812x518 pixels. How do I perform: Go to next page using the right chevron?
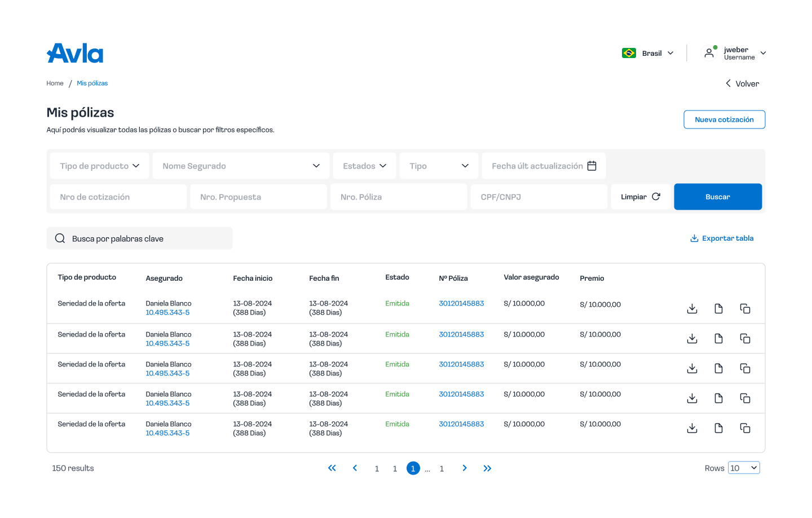tap(464, 468)
